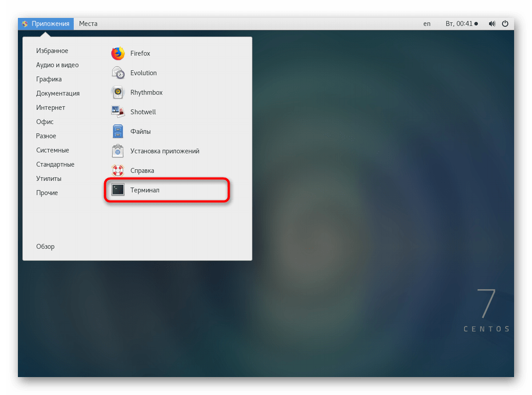Open the power menu icon
This screenshot has width=532, height=395.
click(x=505, y=24)
